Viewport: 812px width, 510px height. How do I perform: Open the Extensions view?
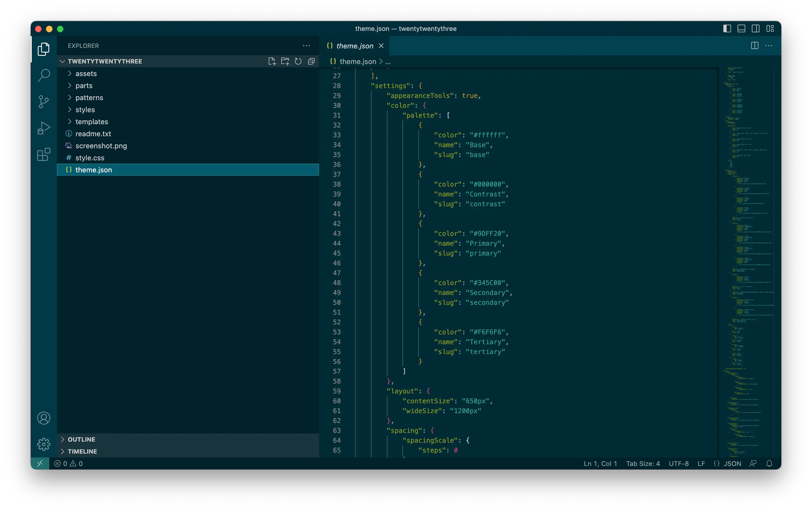[x=43, y=155]
